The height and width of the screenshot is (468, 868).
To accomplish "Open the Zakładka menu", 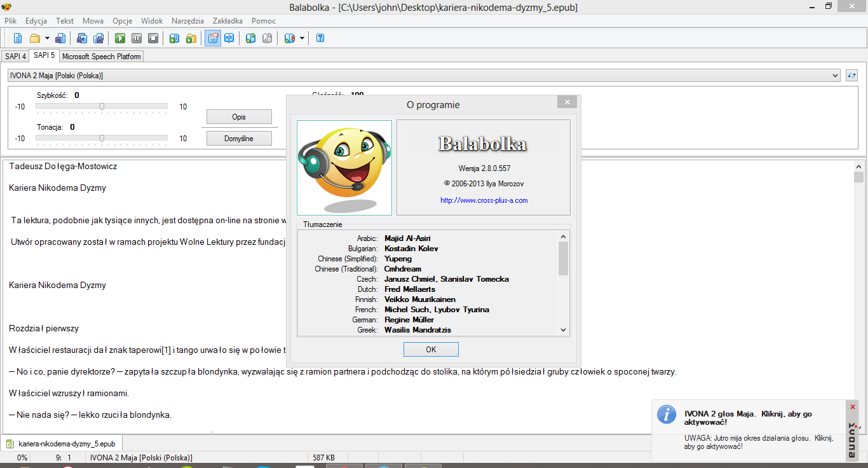I will (227, 20).
